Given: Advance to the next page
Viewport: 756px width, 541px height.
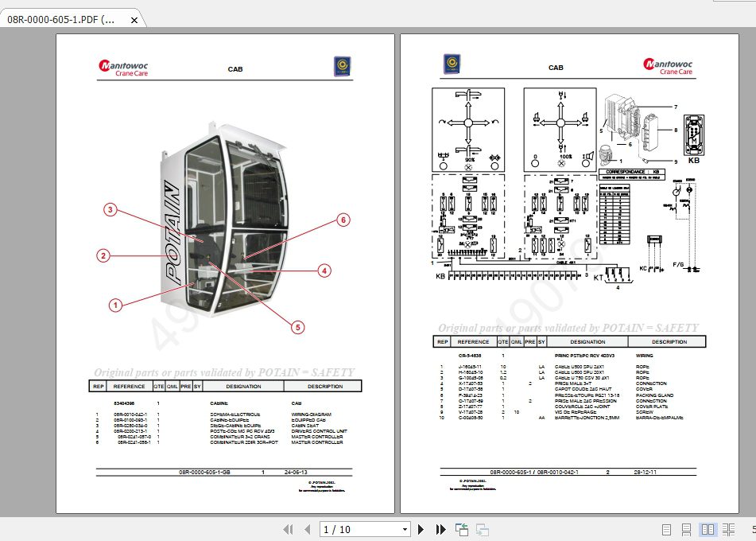Looking at the screenshot, I should coord(421,529).
